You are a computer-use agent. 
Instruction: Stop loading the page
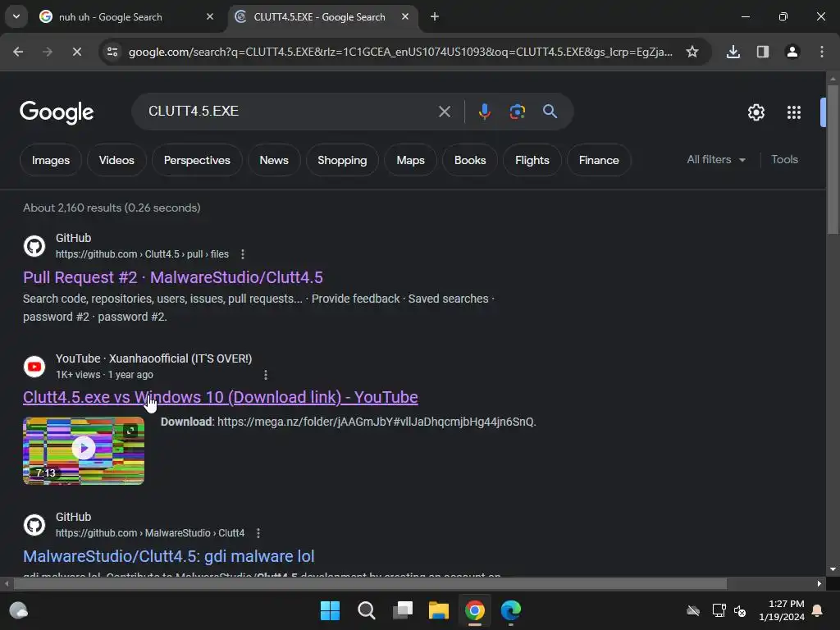[76, 52]
